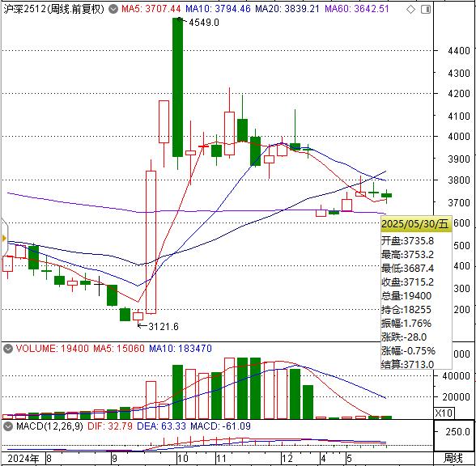Viewport: 476px width, 466px height.
Task: Click the MA60: 3642.51 indicator label
Action: (357, 9)
